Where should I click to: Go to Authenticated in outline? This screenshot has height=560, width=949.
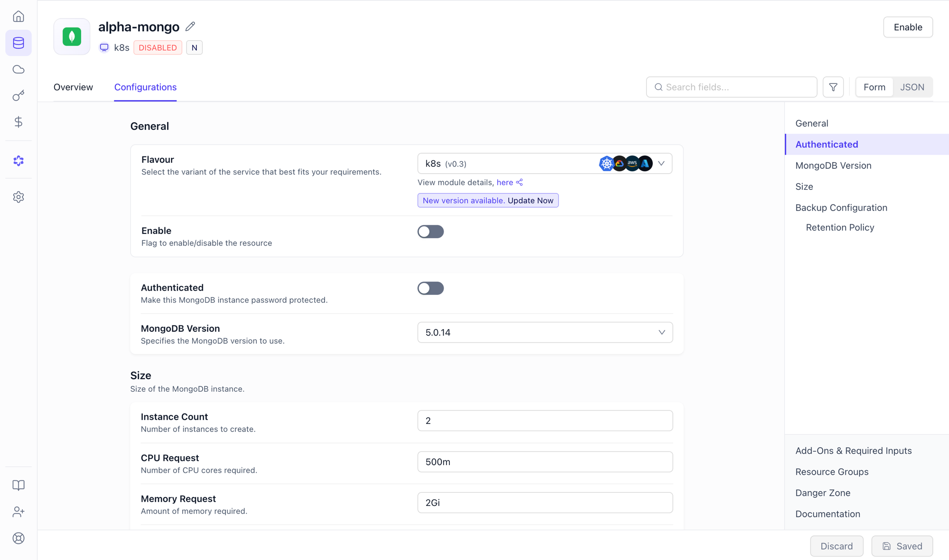pyautogui.click(x=827, y=144)
